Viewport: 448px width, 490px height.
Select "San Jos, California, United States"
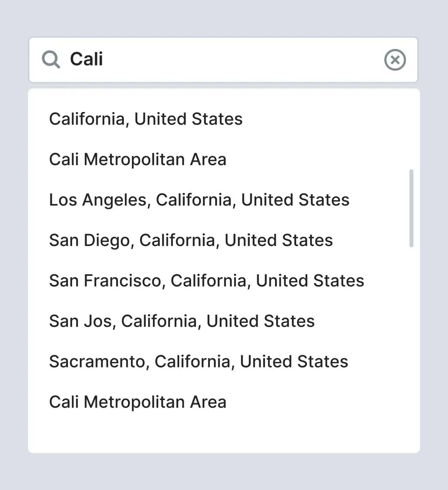pyautogui.click(x=182, y=321)
